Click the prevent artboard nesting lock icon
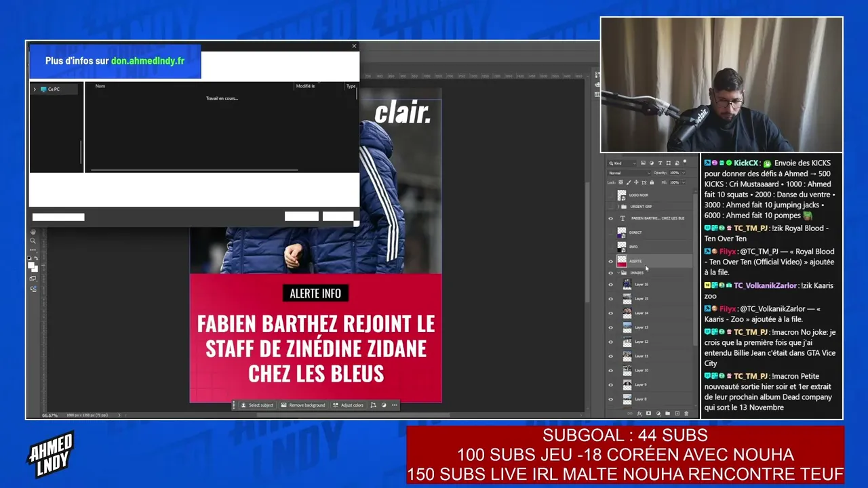The image size is (868, 488). point(644,182)
